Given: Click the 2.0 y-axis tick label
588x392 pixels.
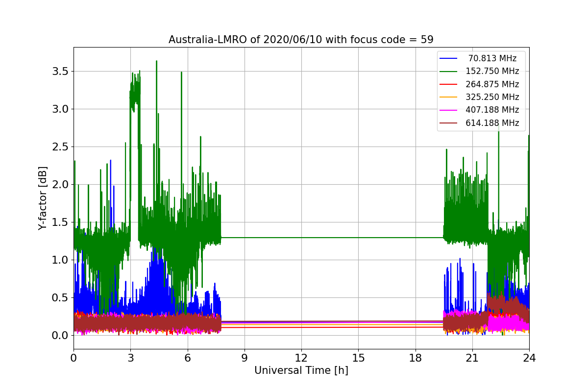Looking at the screenshot, I should point(60,185).
